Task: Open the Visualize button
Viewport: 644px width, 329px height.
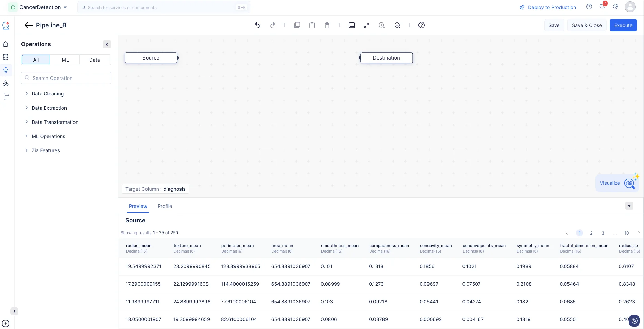Action: click(617, 183)
